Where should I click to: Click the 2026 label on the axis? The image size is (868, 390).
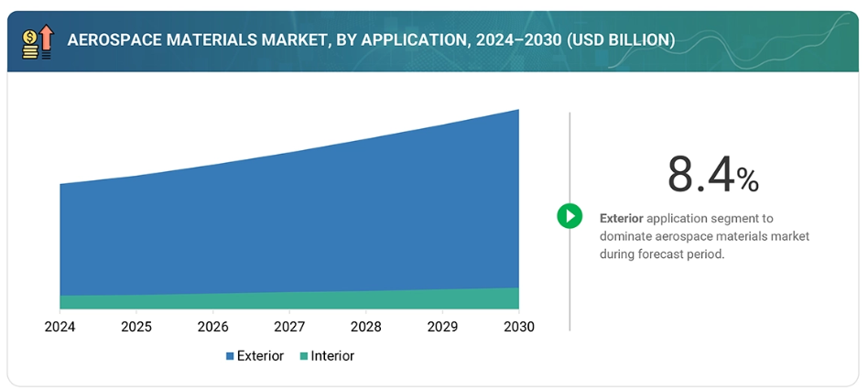pyautogui.click(x=212, y=327)
